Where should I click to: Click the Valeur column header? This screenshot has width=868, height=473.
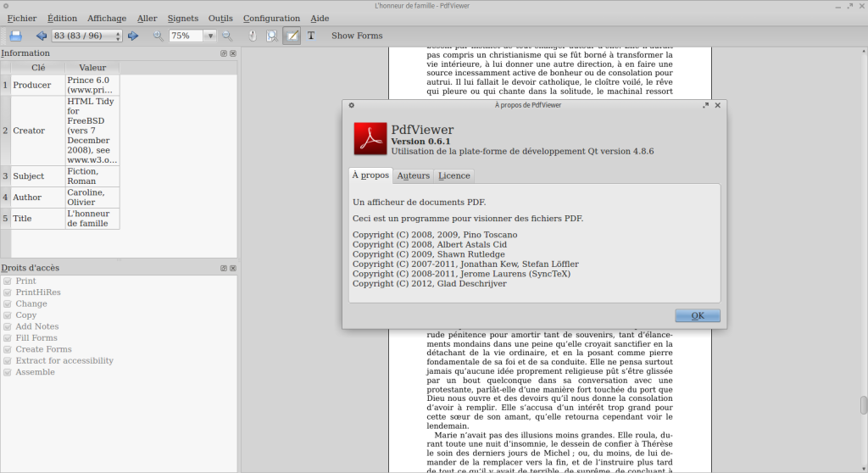point(92,68)
